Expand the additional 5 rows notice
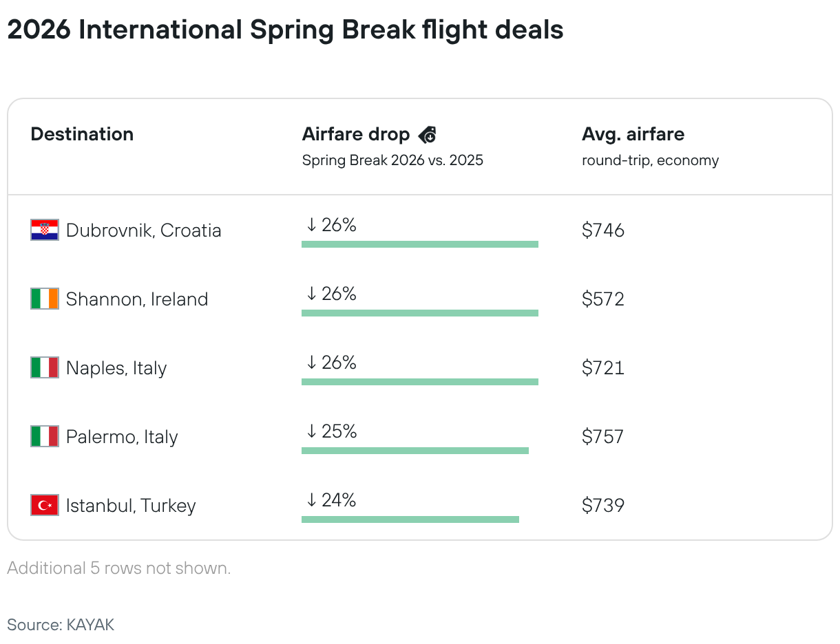 119,568
